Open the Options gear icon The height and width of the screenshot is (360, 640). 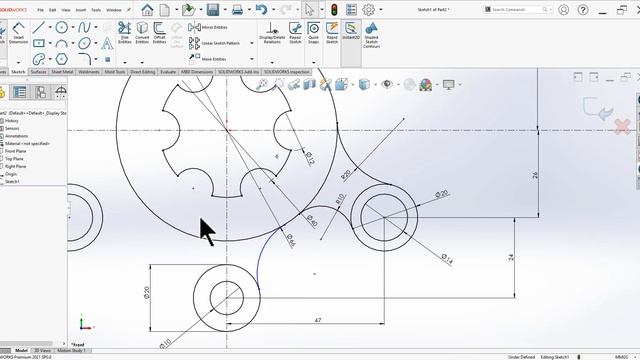pyautogui.click(x=369, y=9)
